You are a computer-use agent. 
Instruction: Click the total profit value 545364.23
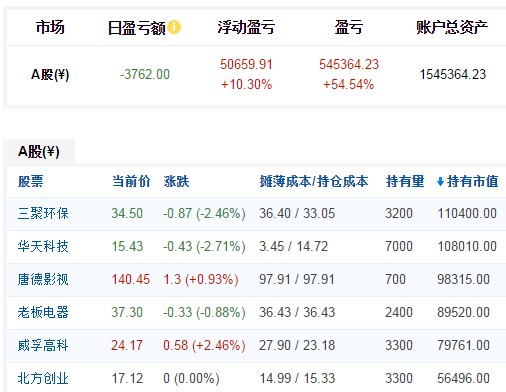pos(349,64)
